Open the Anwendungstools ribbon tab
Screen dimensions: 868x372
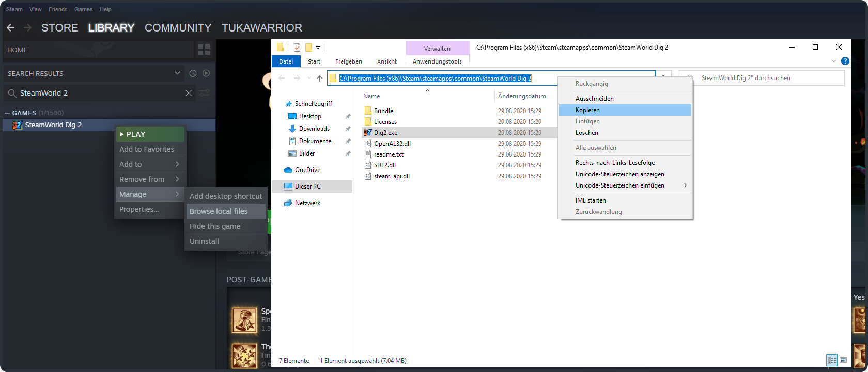(437, 61)
